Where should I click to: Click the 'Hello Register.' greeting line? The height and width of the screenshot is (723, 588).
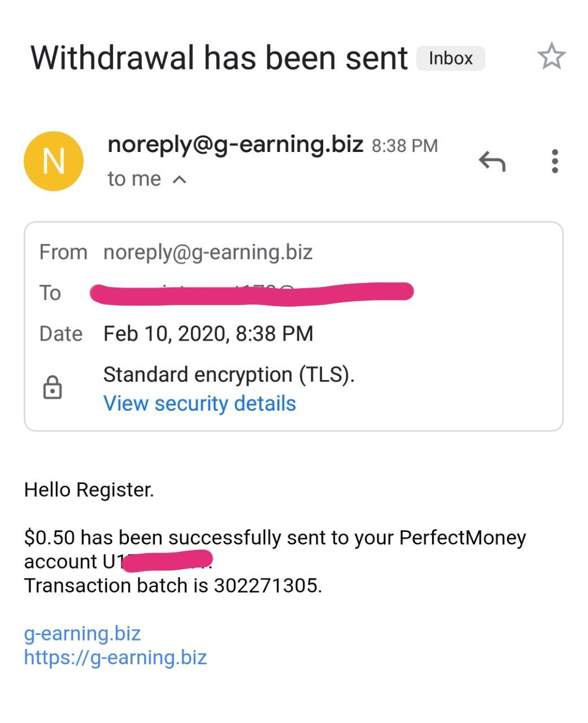click(89, 490)
